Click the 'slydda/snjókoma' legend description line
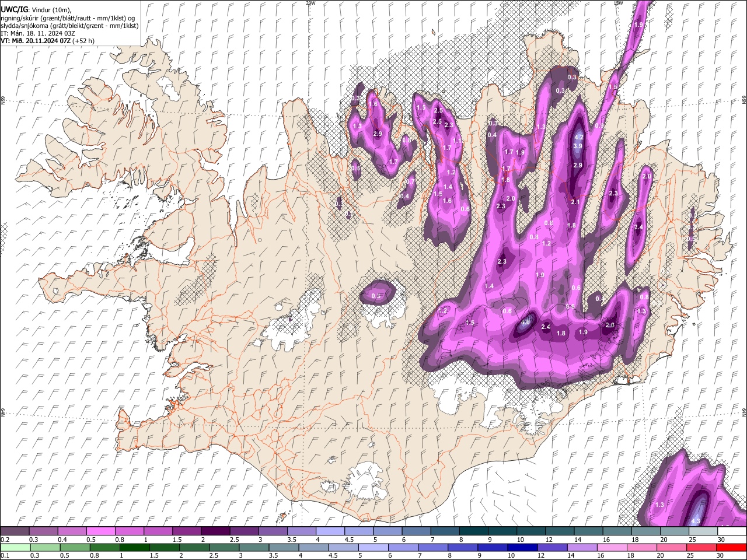 [69, 26]
